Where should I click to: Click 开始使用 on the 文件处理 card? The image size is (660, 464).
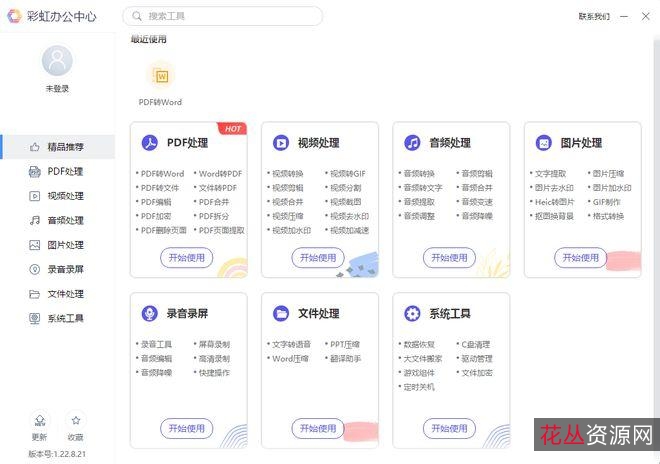(x=318, y=428)
